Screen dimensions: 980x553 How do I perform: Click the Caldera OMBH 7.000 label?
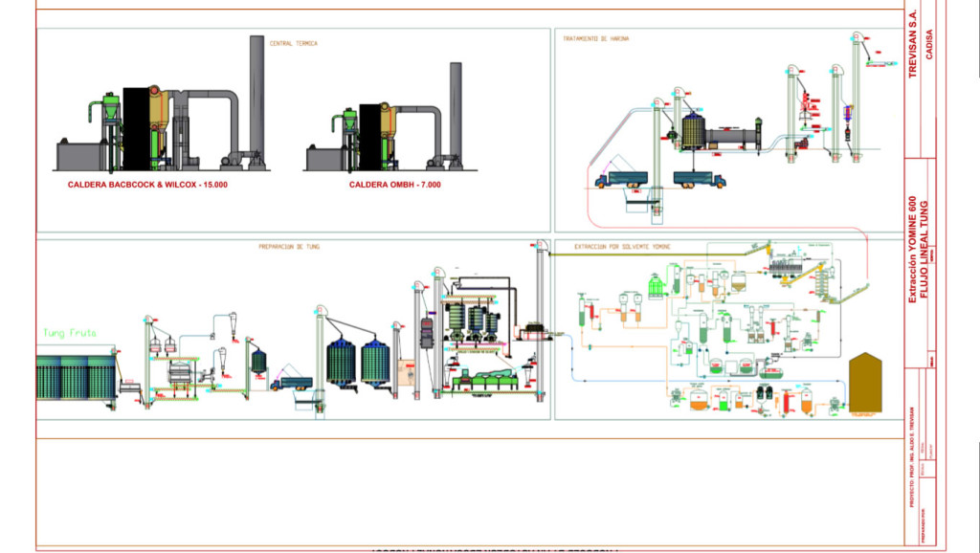[395, 185]
